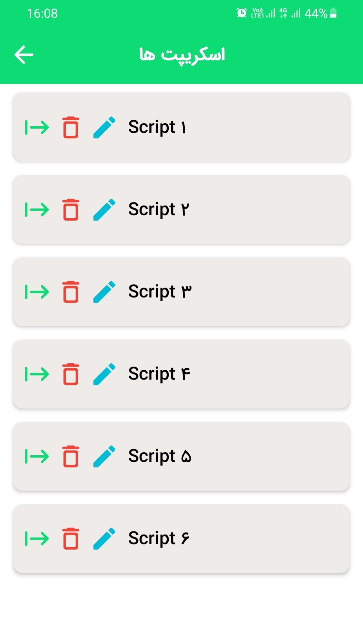Delete Script ۳ using the trash icon

click(x=71, y=292)
